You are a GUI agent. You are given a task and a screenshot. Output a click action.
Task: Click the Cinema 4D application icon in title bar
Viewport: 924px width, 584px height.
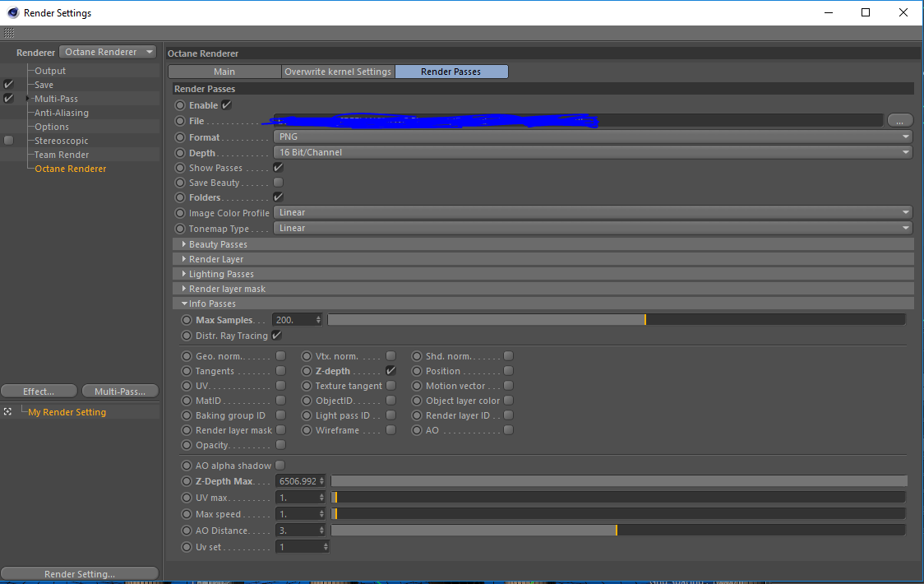13,12
